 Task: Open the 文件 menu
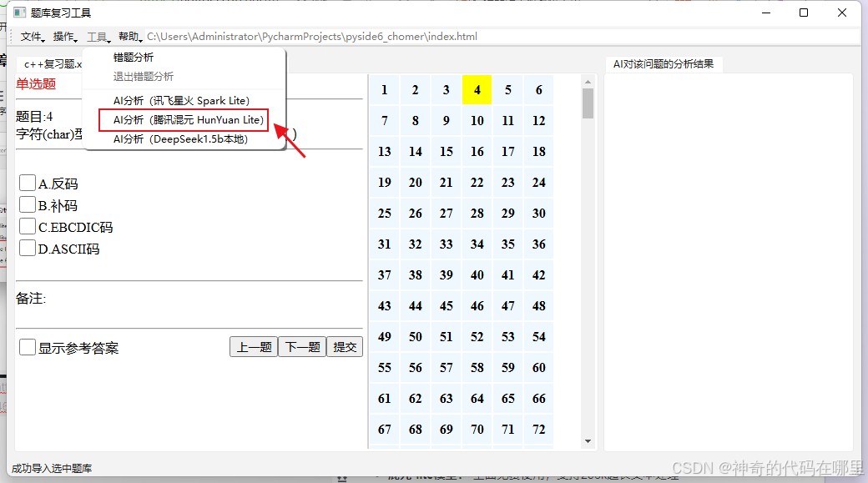tap(32, 37)
